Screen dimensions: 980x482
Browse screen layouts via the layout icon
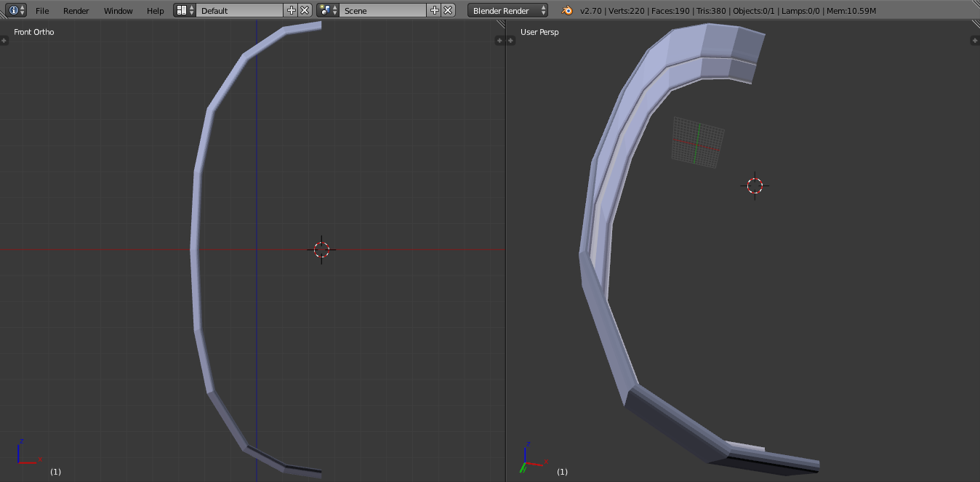(x=185, y=10)
